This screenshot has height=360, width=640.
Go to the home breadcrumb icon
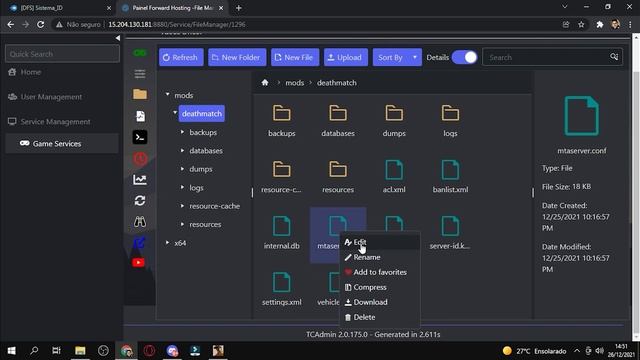pos(265,82)
